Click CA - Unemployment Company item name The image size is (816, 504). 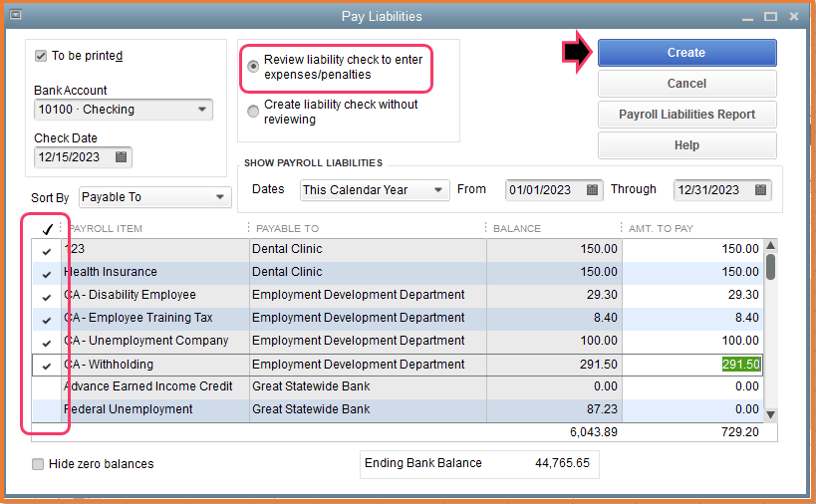[145, 341]
